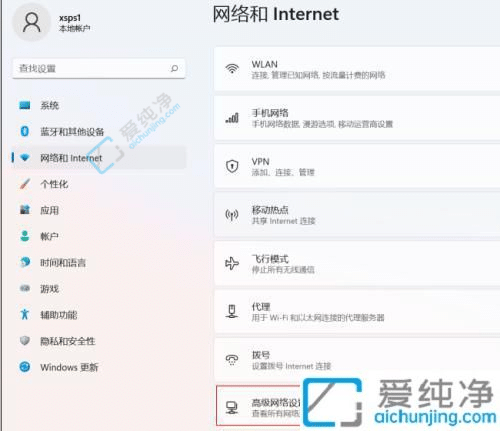Open the WLAN settings card
The width and height of the screenshot is (500, 431).
(x=357, y=69)
